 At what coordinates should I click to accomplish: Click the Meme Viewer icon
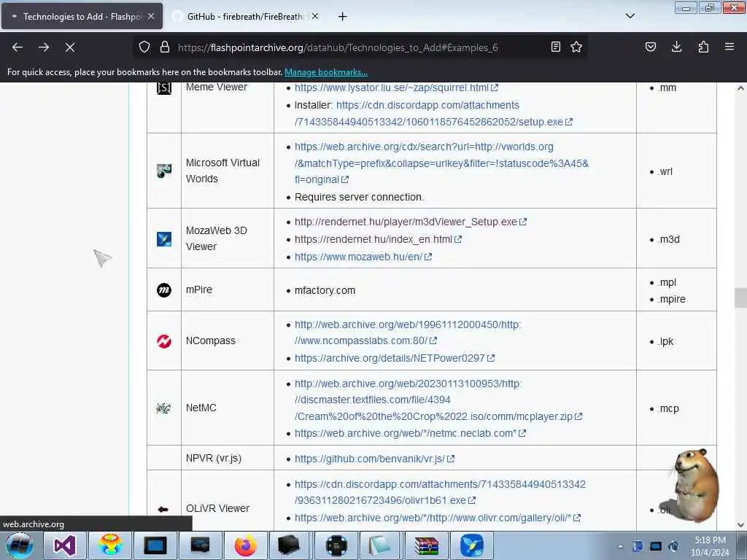coord(164,88)
